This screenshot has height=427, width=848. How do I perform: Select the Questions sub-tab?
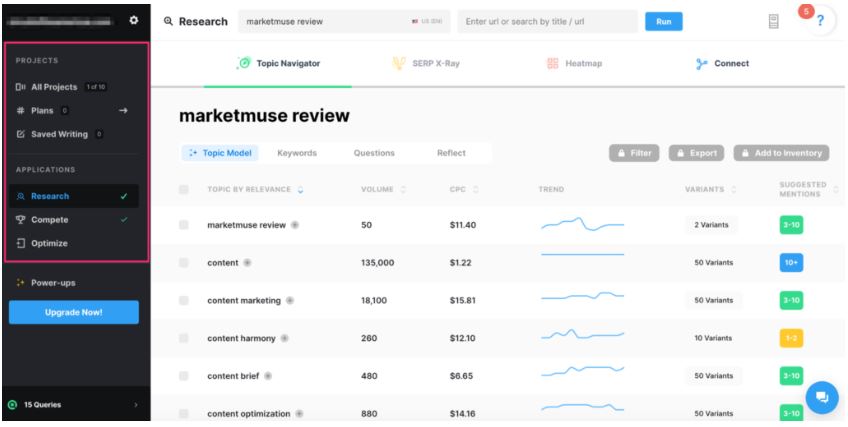pos(374,153)
